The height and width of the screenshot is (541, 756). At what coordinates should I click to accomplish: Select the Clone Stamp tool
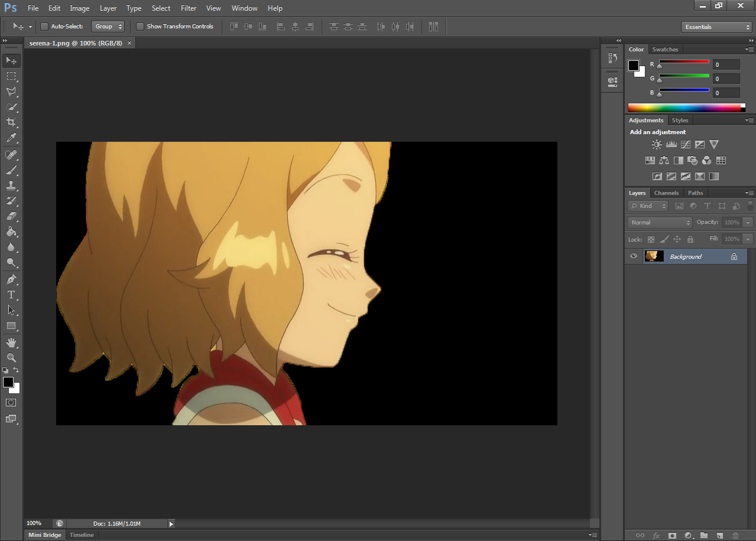[11, 185]
